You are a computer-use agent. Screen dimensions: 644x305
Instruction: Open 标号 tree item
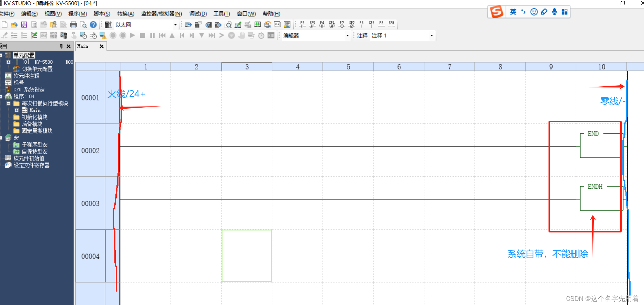(x=19, y=83)
